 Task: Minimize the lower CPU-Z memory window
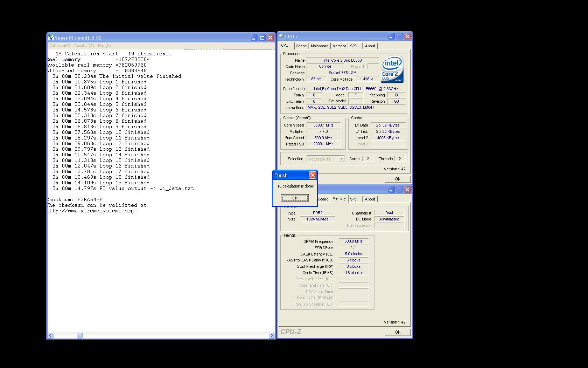tap(391, 189)
